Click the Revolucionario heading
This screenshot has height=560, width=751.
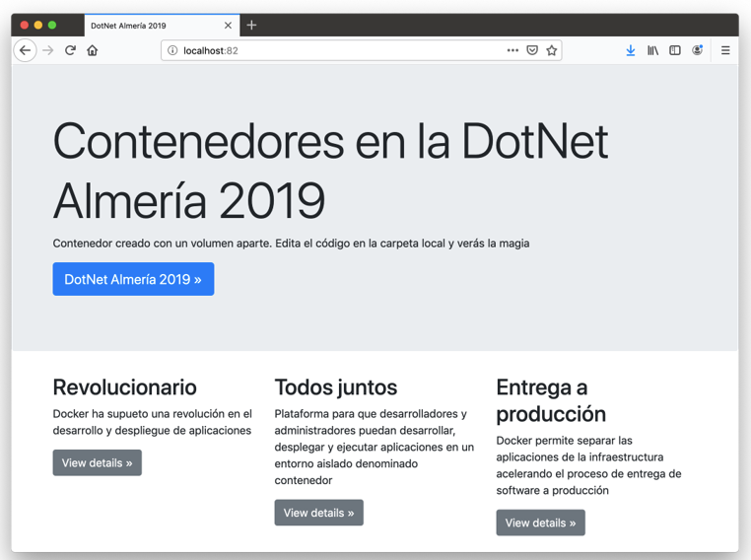point(124,387)
